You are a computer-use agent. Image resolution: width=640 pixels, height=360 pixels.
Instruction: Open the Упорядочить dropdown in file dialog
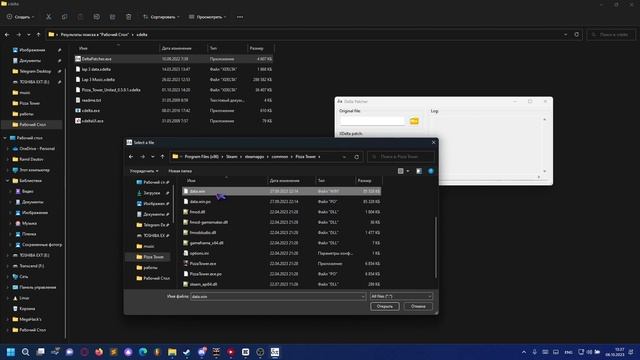(x=144, y=171)
